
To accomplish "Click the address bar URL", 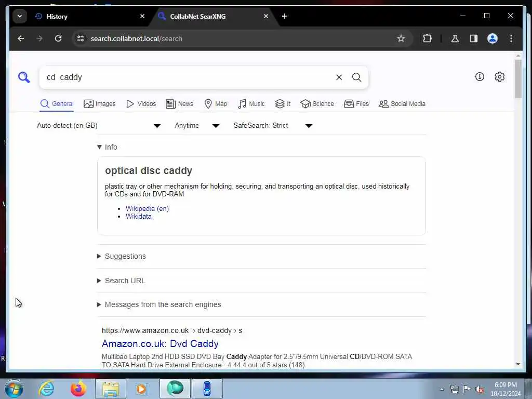I will (x=137, y=38).
